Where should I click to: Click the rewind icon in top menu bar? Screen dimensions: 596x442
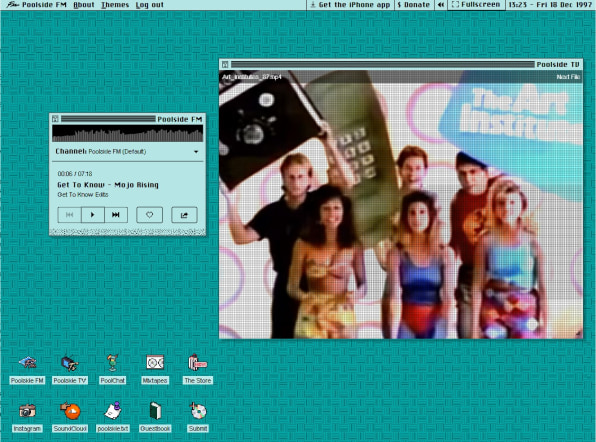point(441,5)
